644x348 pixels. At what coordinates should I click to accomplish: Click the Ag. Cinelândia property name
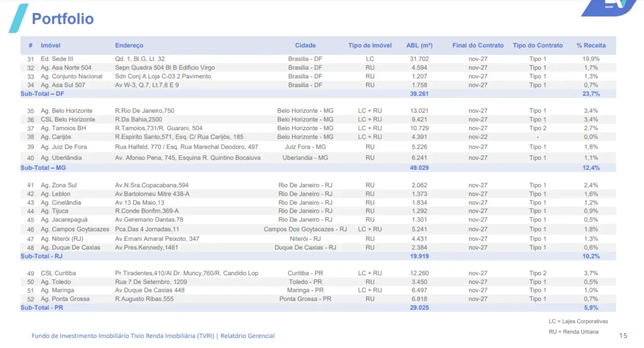pyautogui.click(x=60, y=203)
